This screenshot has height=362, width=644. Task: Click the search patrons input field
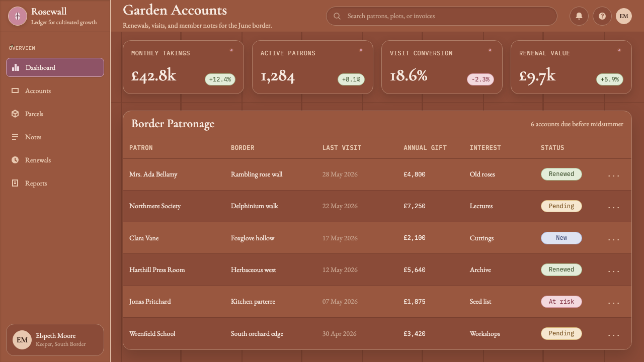point(442,16)
